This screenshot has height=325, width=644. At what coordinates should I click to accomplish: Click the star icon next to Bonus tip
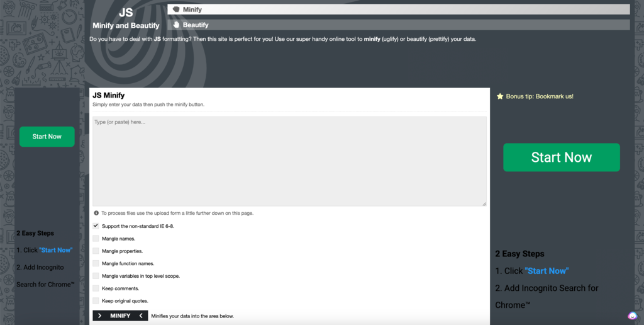tap(500, 96)
